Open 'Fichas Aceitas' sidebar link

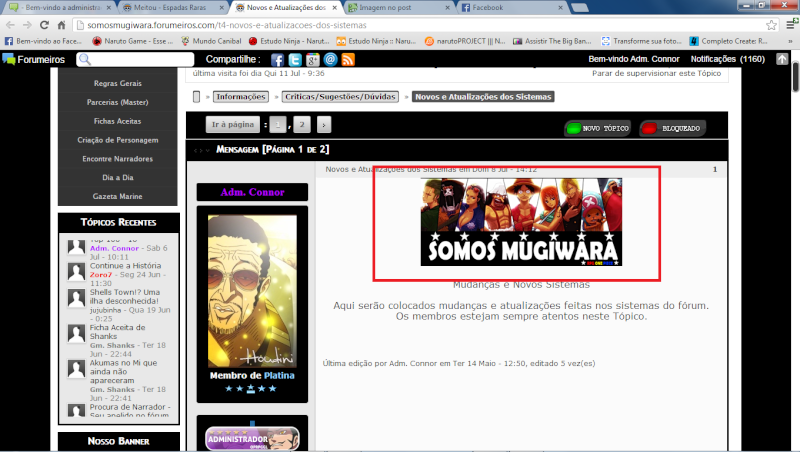pyautogui.click(x=117, y=121)
